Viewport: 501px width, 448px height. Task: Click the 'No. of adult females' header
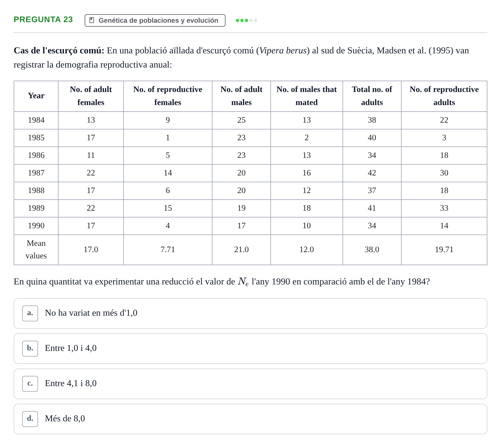(x=91, y=96)
